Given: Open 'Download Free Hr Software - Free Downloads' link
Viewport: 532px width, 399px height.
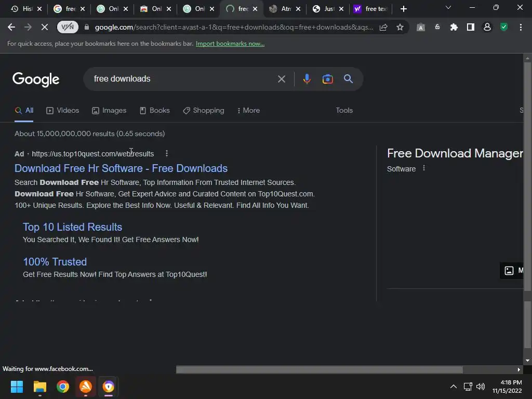Looking at the screenshot, I should 121,168.
